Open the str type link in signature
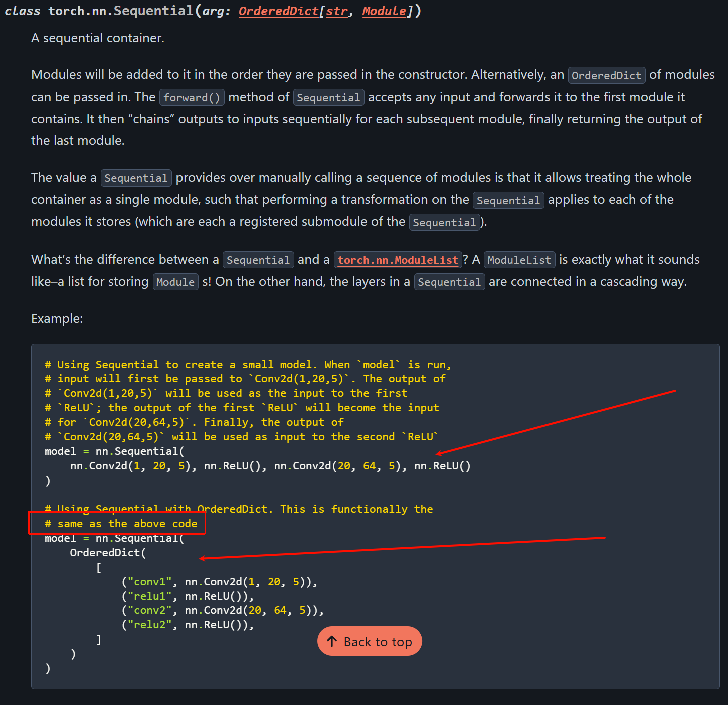Viewport: 728px width, 705px height. click(x=337, y=11)
